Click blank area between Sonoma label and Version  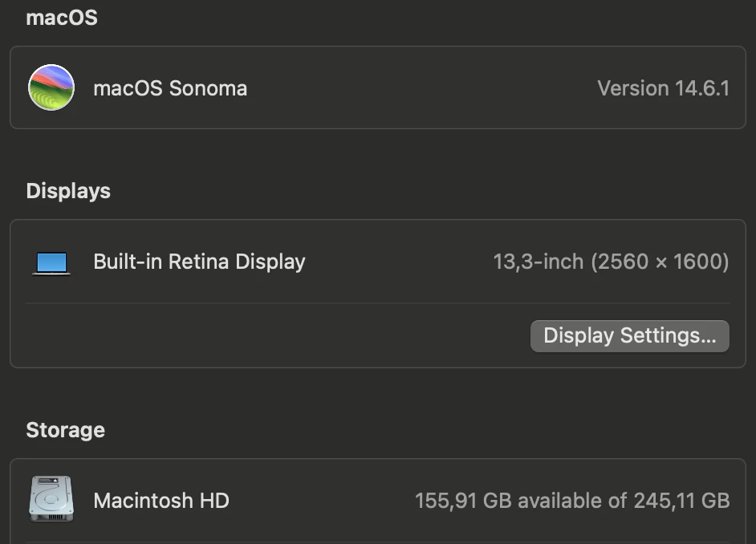(x=417, y=88)
